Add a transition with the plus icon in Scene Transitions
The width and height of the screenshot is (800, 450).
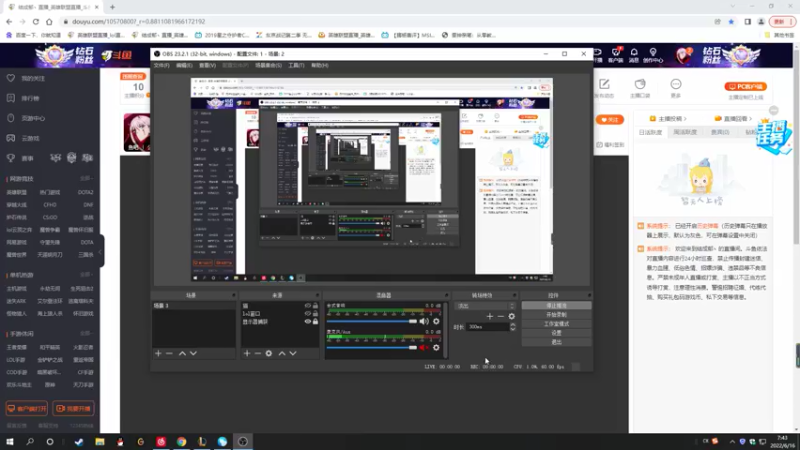tap(490, 316)
